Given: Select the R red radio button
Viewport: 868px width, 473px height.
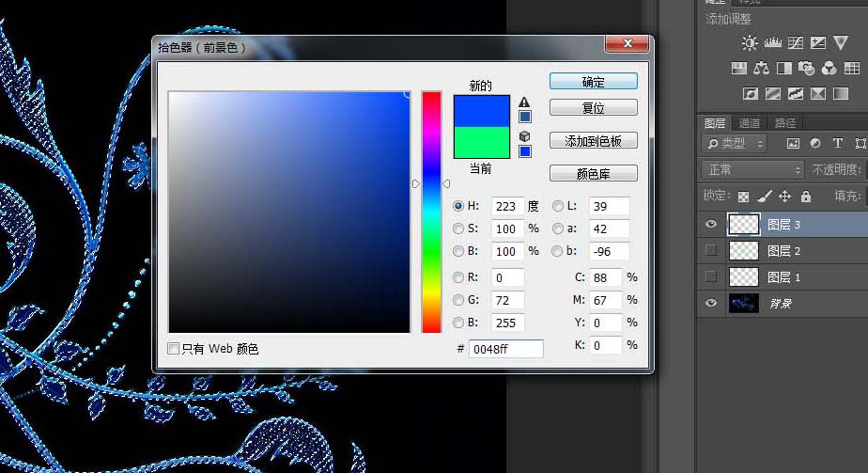Looking at the screenshot, I should [x=458, y=277].
